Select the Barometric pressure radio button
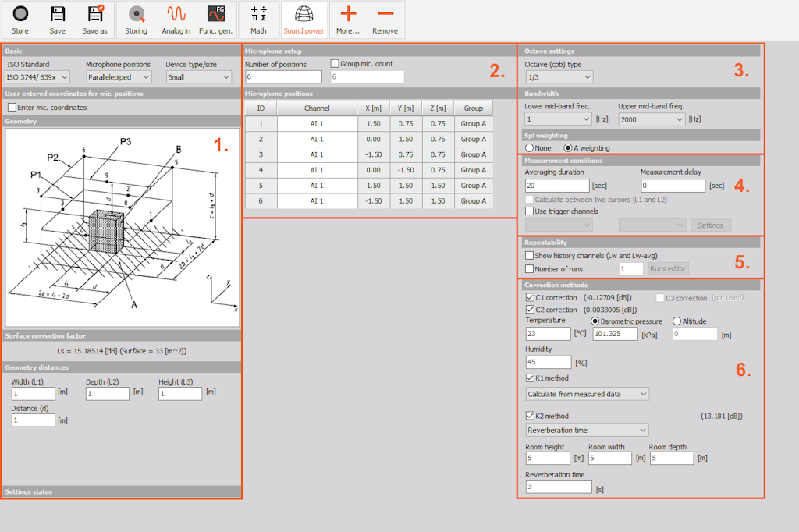The image size is (799, 532). [x=595, y=321]
